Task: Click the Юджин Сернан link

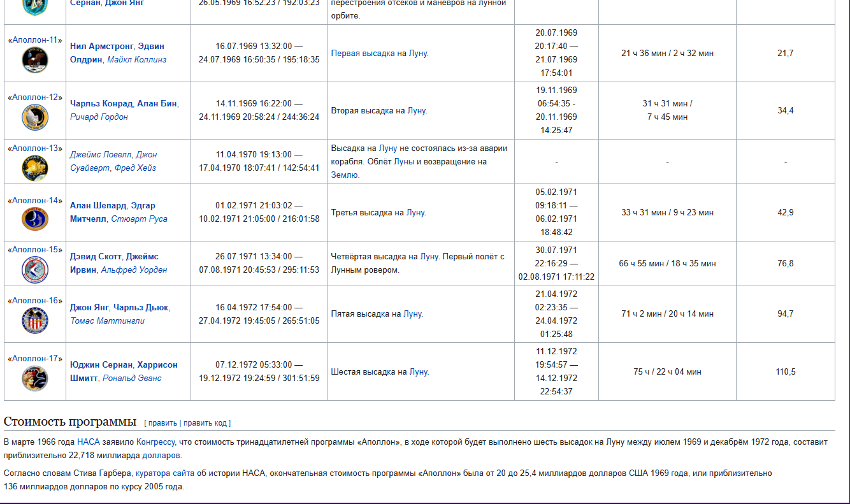Action: pyautogui.click(x=101, y=365)
